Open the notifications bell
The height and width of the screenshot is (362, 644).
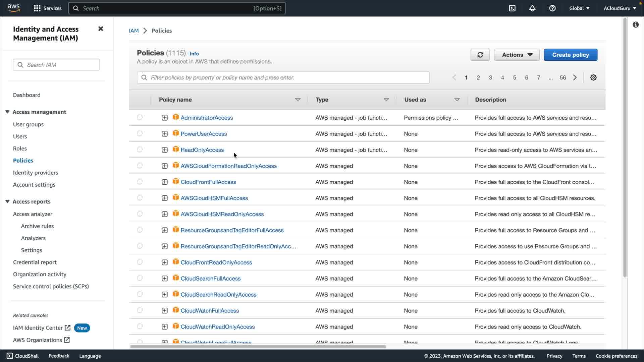532,8
